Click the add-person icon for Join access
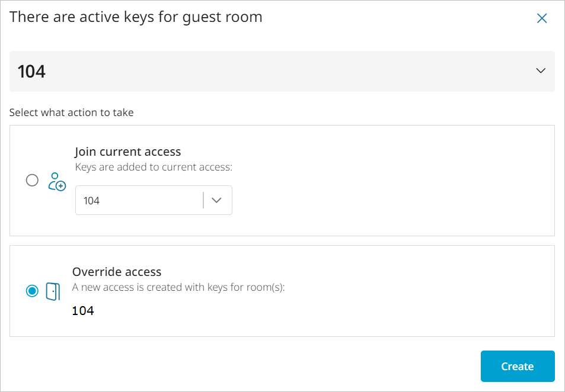This screenshot has height=392, width=565. point(56,181)
